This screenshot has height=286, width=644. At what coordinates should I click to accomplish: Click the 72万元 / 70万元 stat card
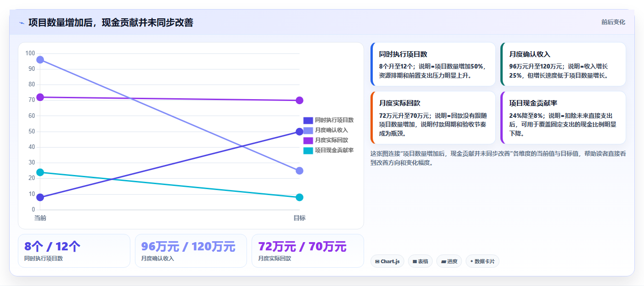tap(308, 251)
